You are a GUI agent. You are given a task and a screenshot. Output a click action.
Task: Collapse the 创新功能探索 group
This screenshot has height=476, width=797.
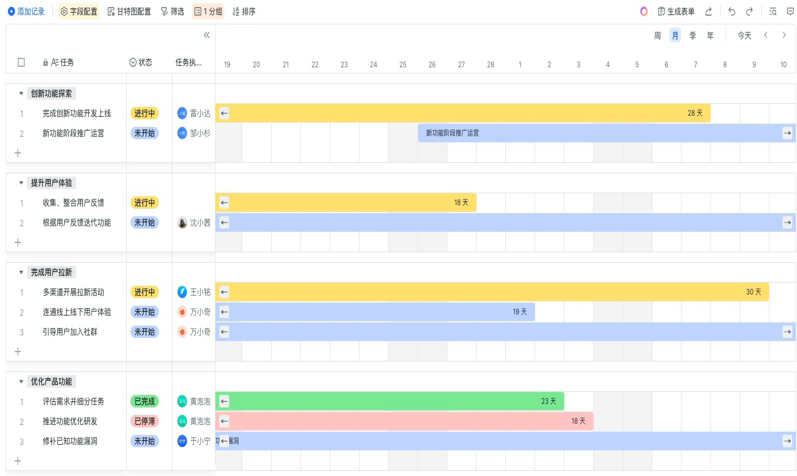[21, 93]
